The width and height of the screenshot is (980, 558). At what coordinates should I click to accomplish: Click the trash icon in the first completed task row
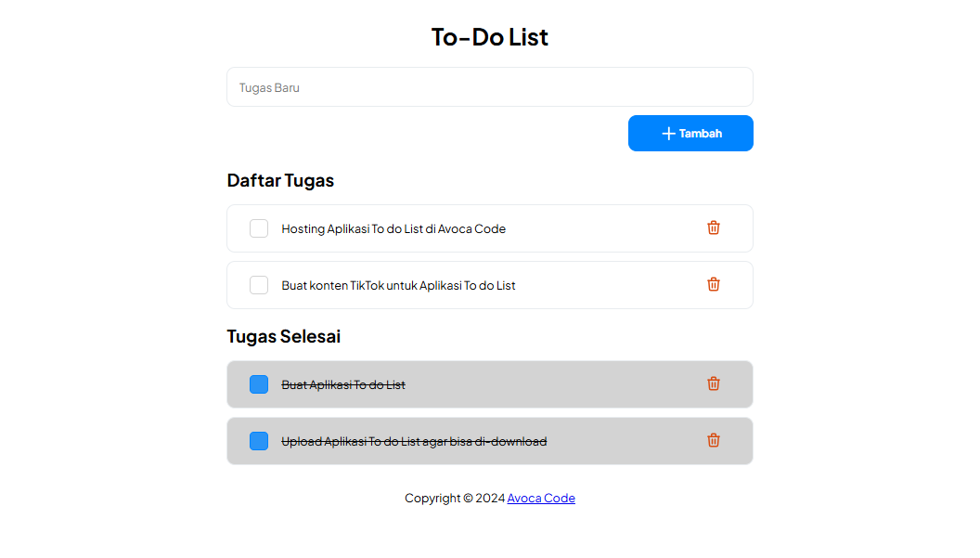(x=714, y=383)
